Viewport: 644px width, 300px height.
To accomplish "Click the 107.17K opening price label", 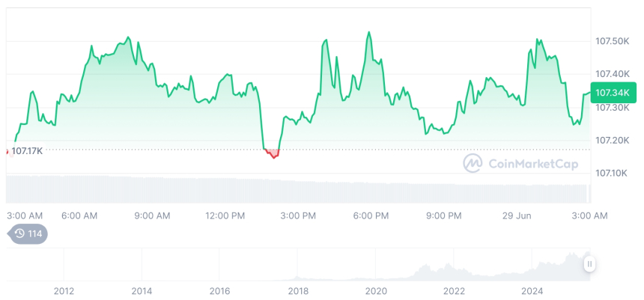I will (27, 151).
